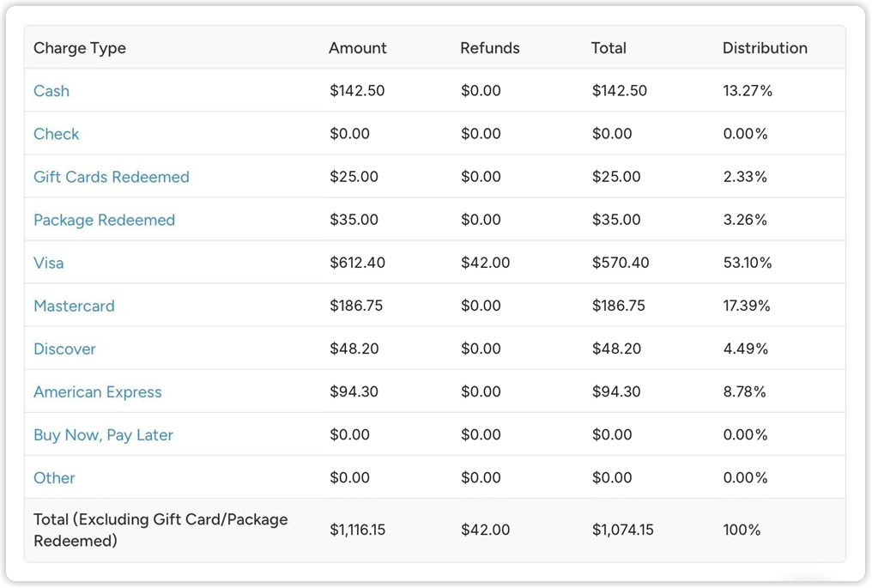Select Discover amount $48.20
The height and width of the screenshot is (588, 872).
click(354, 349)
